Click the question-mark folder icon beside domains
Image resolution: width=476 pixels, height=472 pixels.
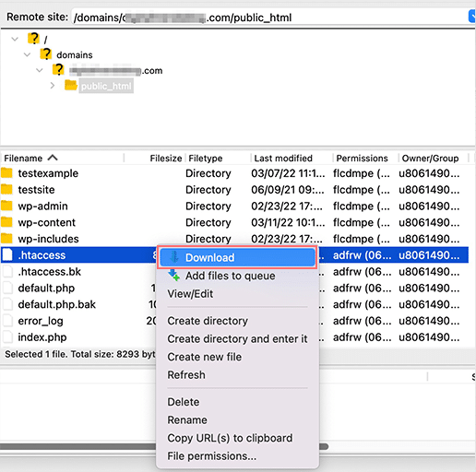pos(46,54)
